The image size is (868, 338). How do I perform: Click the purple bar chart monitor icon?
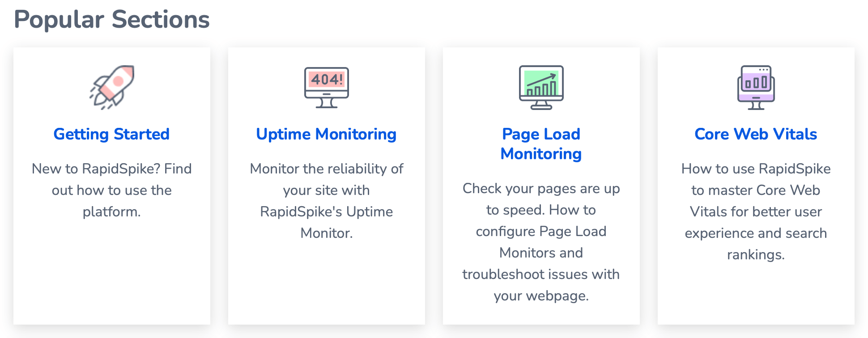point(756,88)
